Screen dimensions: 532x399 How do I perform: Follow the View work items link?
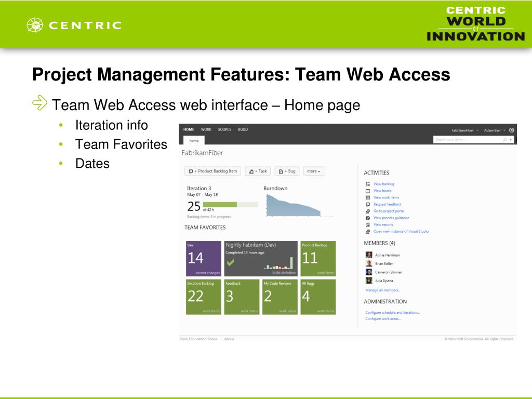(x=387, y=197)
